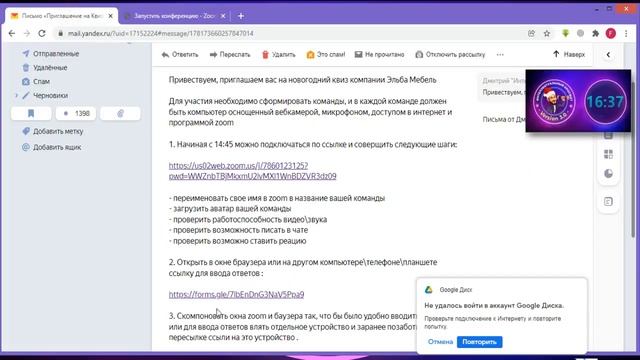Switch to the «Письмо Приглашение на Квиз» tab
The width and height of the screenshot is (640, 360).
click(x=61, y=16)
